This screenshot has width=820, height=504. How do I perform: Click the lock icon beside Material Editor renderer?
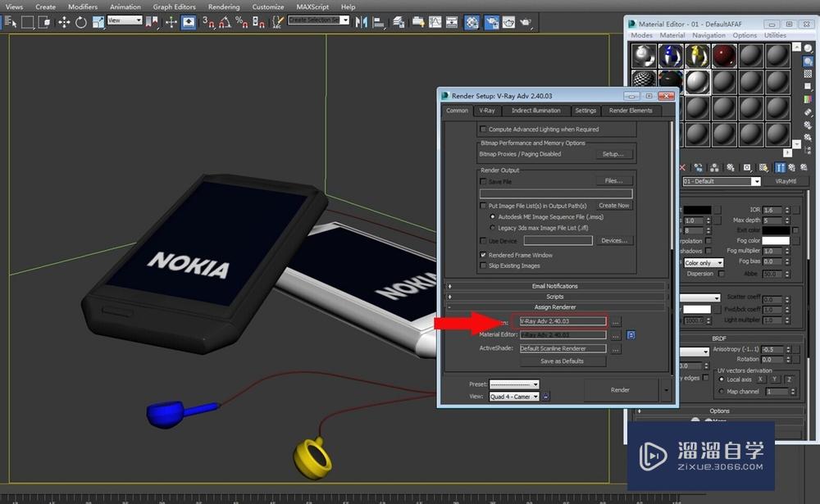pos(631,334)
